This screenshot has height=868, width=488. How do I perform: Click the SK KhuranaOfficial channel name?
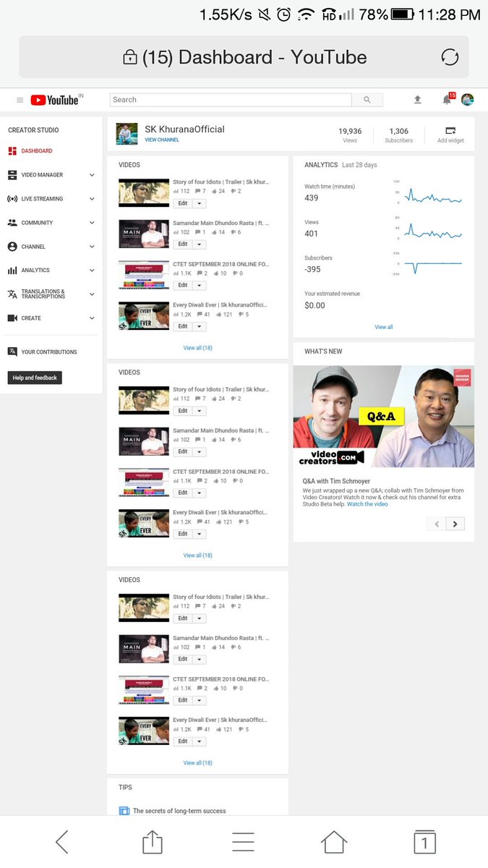coord(185,129)
